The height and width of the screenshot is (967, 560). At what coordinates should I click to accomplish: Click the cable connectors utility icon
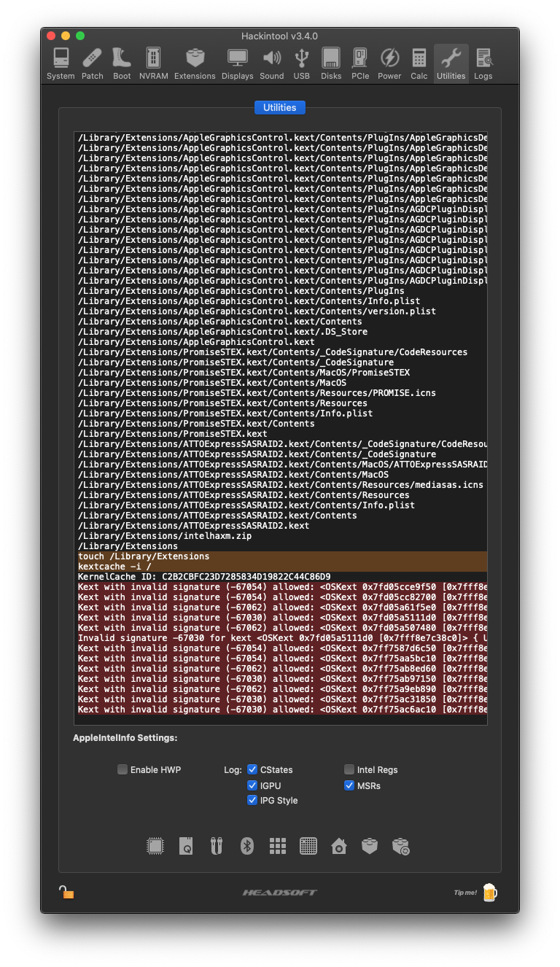click(217, 846)
